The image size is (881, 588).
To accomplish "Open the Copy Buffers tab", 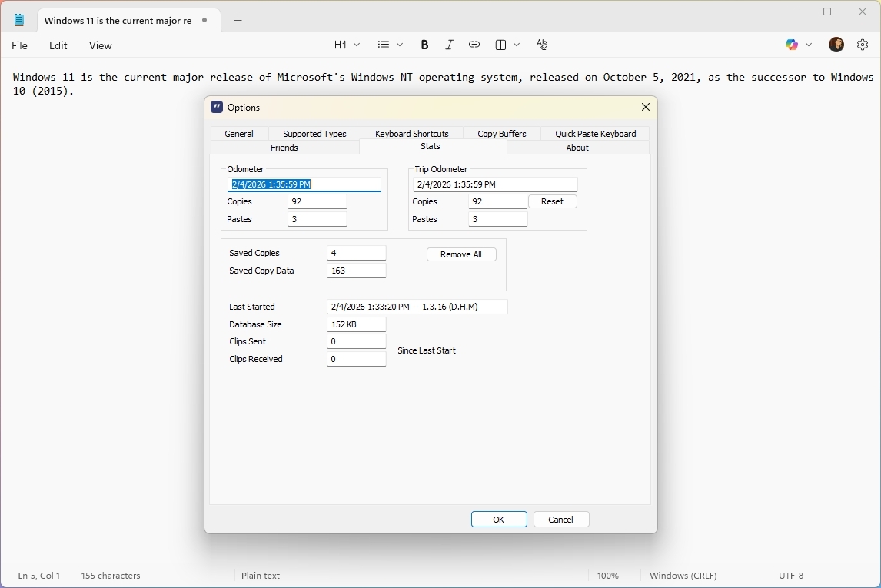I will [x=501, y=134].
